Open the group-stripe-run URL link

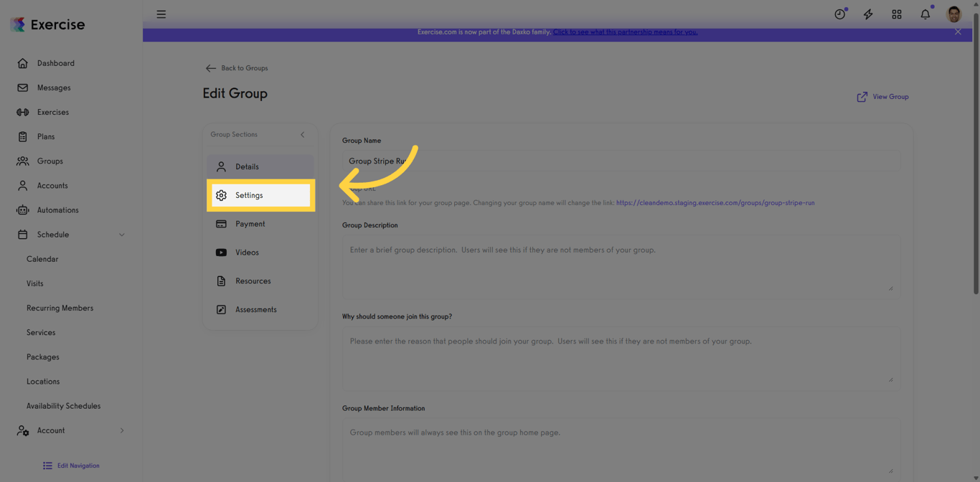tap(715, 202)
